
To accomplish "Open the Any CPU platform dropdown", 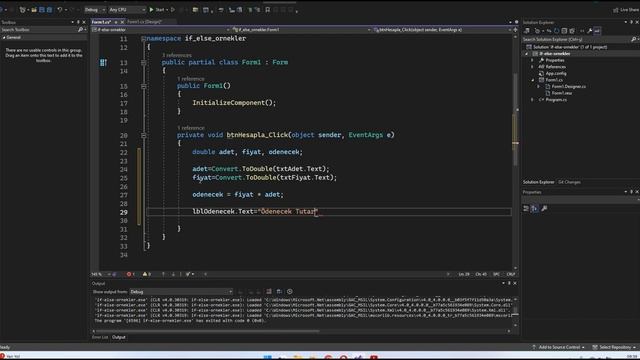I will click(127, 9).
